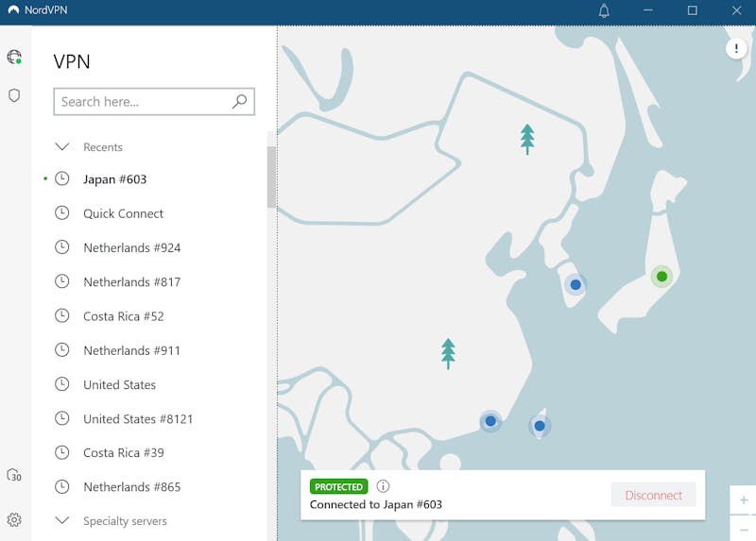Click the 30-day timer icon in sidebar

14,475
